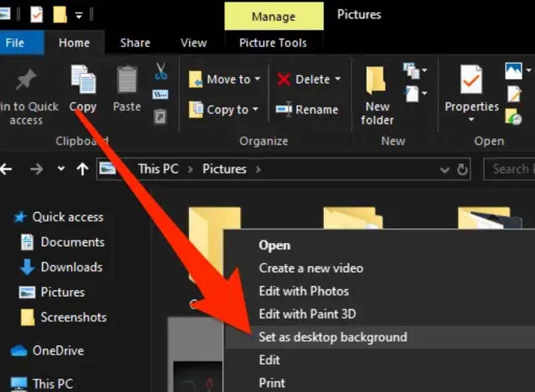Go up one folder level
This screenshot has width=535, height=392.
82,169
